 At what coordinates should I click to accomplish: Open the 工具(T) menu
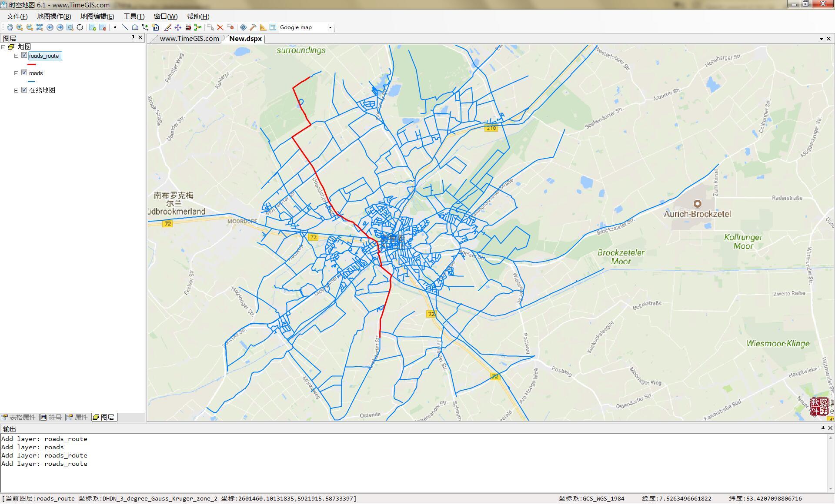[x=134, y=17]
